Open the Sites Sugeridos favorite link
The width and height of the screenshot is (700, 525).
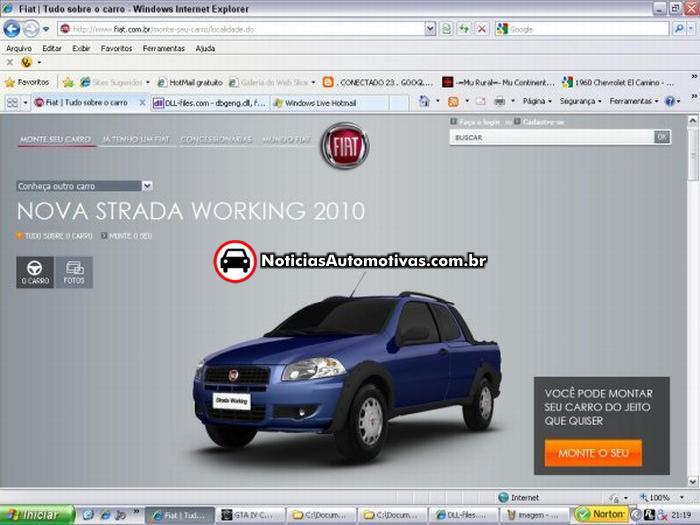click(115, 83)
